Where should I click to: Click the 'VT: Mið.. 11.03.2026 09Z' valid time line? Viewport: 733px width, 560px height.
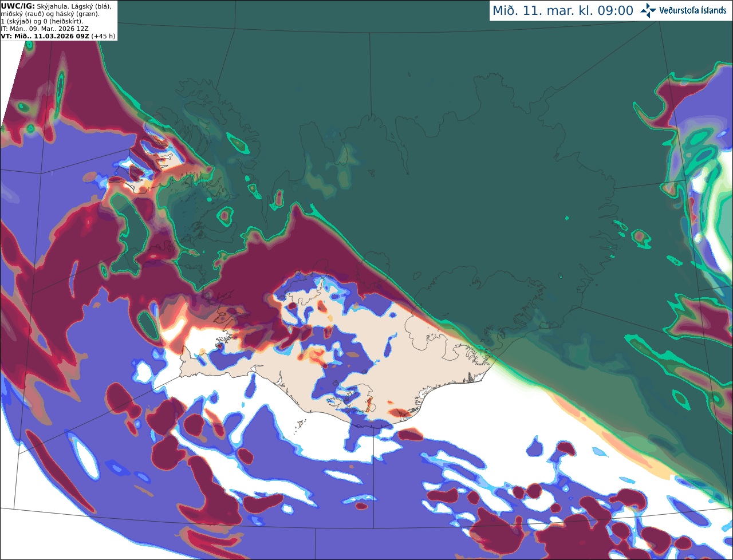(x=45, y=36)
